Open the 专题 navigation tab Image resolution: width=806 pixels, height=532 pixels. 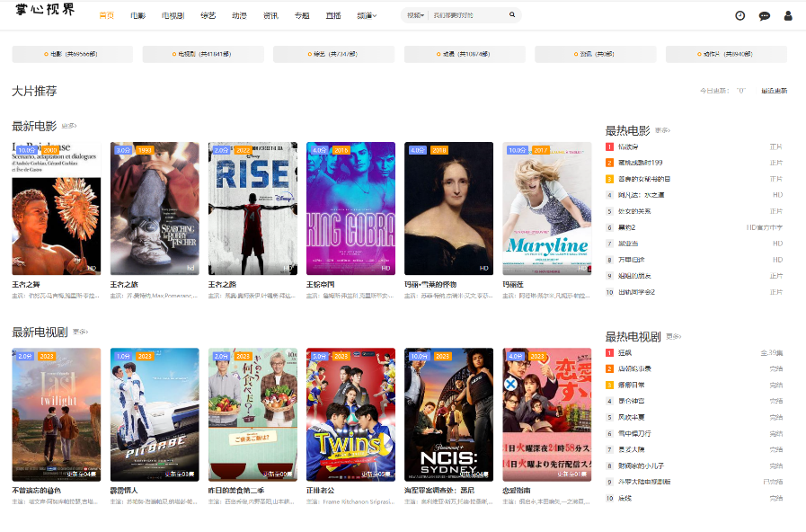[x=302, y=16]
